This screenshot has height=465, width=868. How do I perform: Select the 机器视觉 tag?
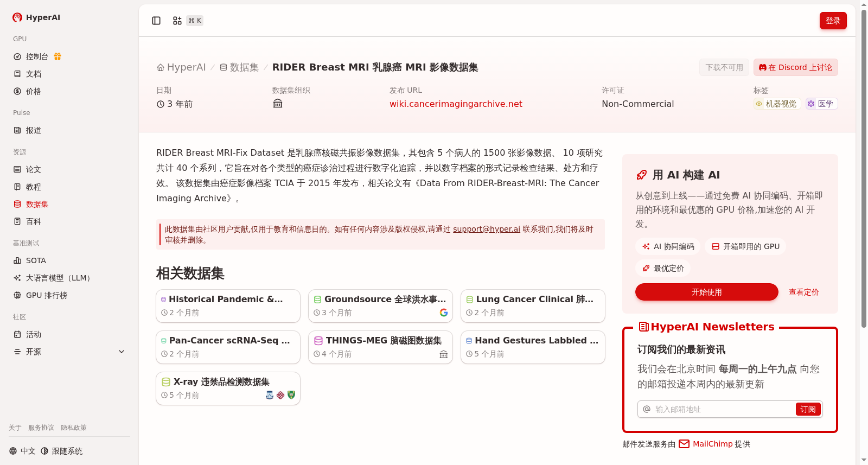777,104
